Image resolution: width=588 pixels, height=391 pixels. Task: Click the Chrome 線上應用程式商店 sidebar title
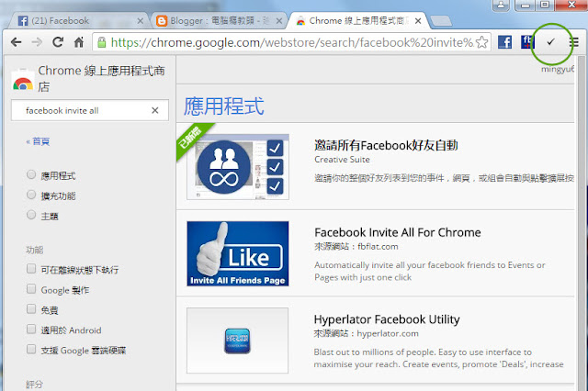tap(101, 79)
